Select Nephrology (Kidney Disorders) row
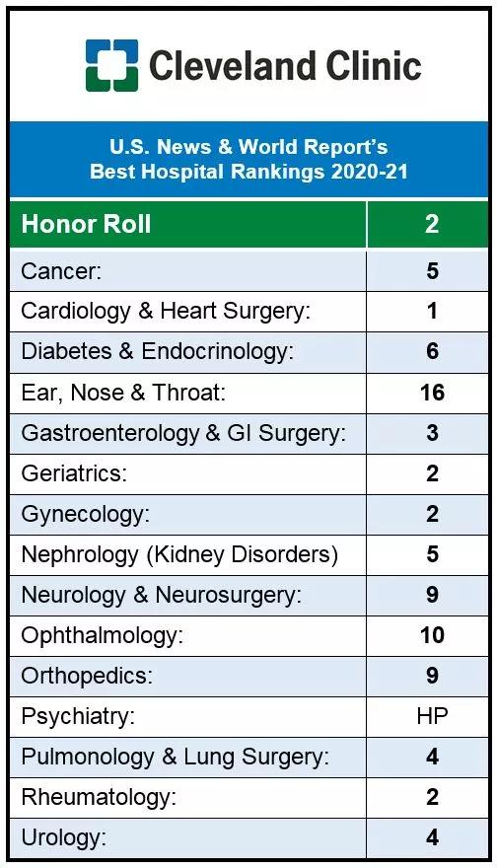The height and width of the screenshot is (868, 497). click(249, 554)
